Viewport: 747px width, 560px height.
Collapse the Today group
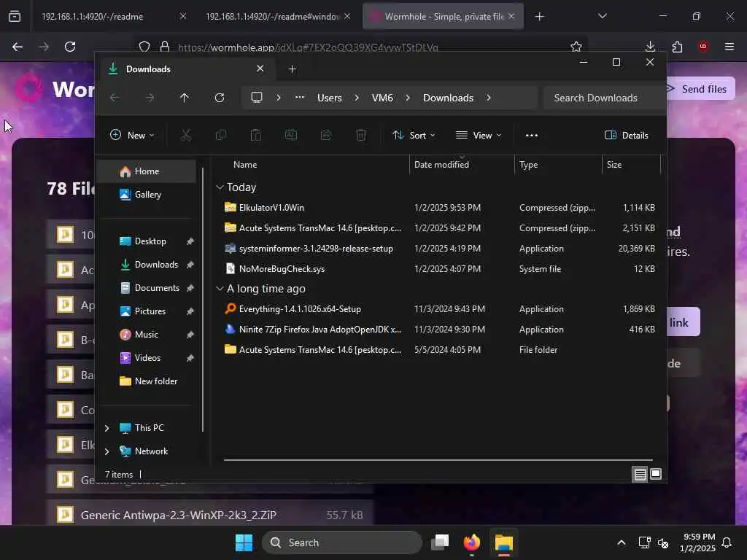tap(220, 187)
